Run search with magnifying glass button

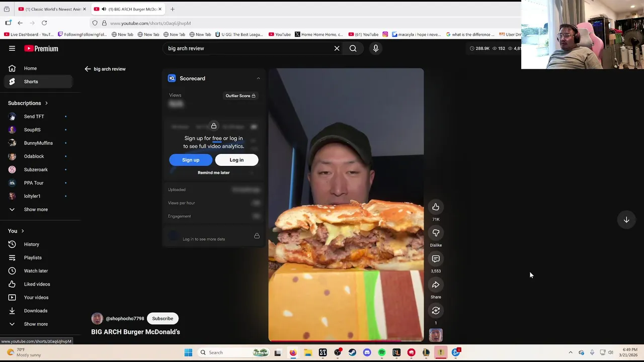pyautogui.click(x=353, y=48)
